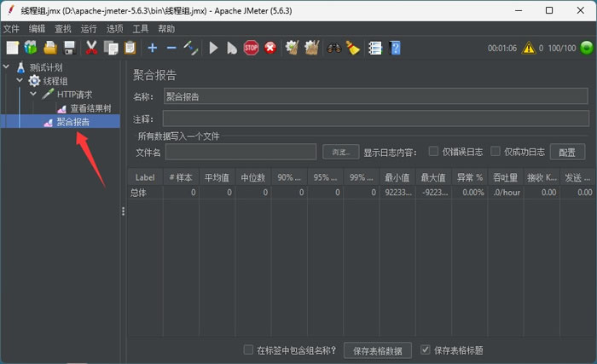597x364 pixels.
Task: Select 聚合报告 in the tree
Action: click(x=73, y=122)
